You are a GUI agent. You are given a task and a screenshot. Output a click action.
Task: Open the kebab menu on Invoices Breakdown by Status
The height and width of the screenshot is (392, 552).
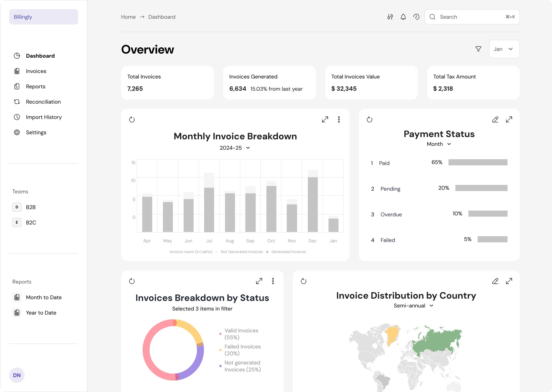[x=273, y=281]
